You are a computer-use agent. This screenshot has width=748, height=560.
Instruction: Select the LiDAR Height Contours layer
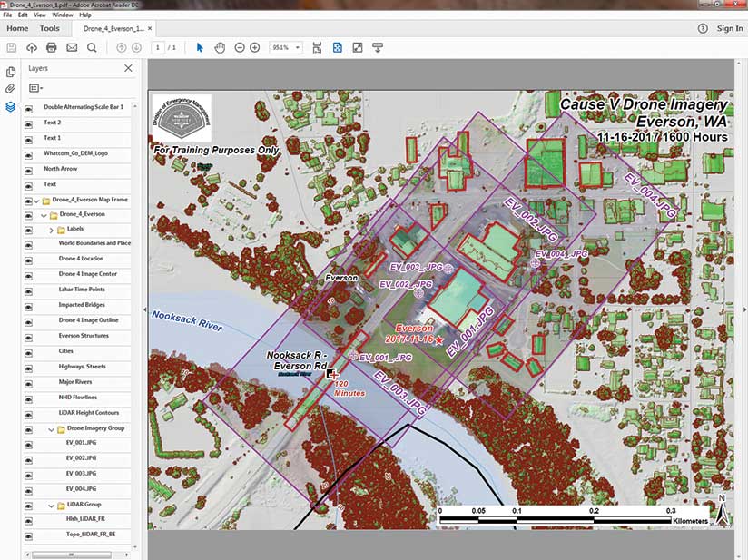point(89,413)
